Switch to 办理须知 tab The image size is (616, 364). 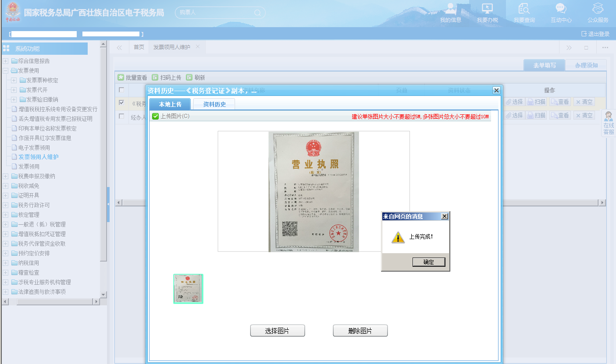(586, 65)
